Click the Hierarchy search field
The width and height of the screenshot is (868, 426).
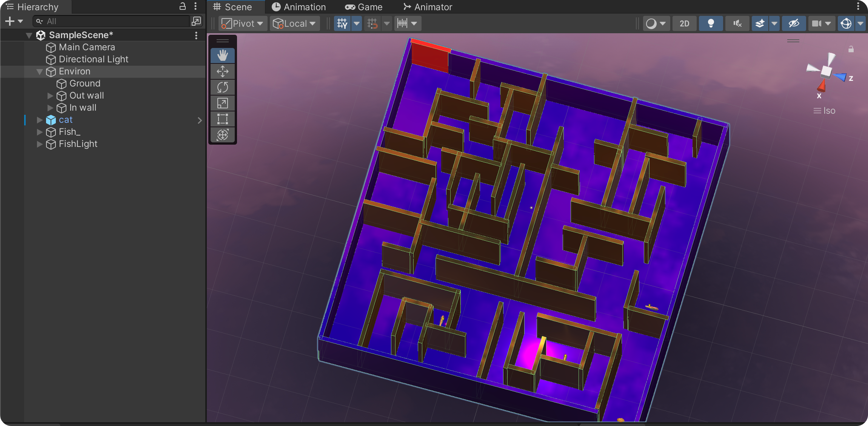[113, 21]
